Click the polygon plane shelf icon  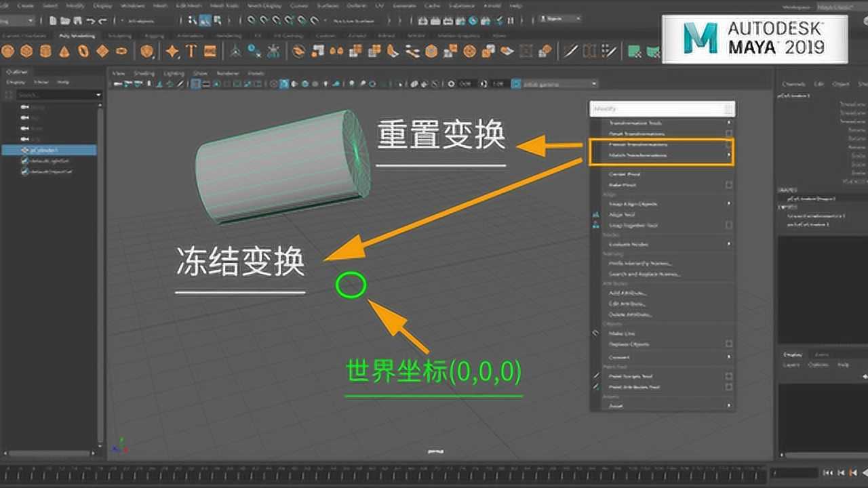[102, 51]
